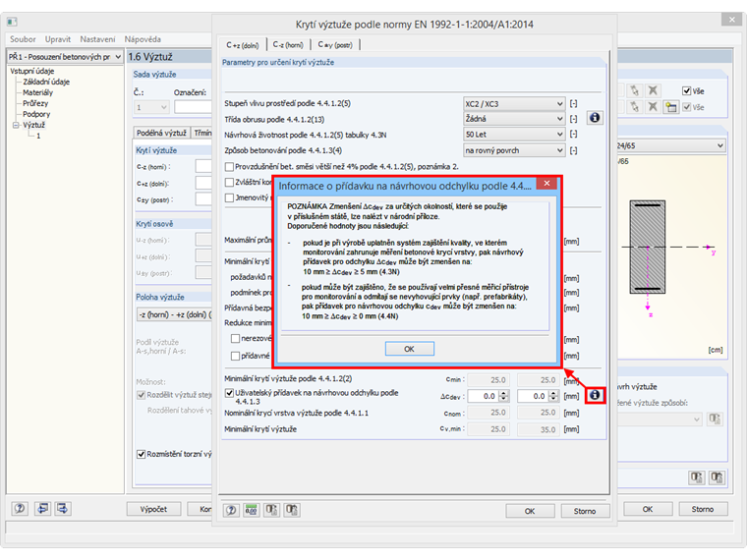Open the Soubor menu
The width and height of the screenshot is (747, 560).
pos(23,39)
